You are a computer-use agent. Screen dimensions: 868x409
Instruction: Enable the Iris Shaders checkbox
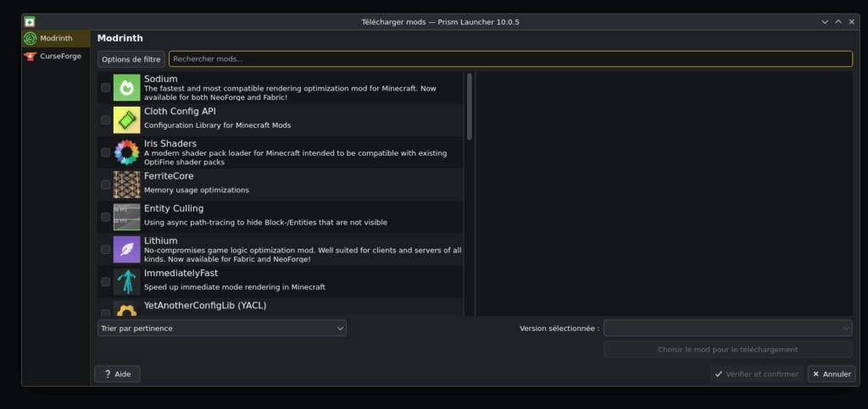106,152
